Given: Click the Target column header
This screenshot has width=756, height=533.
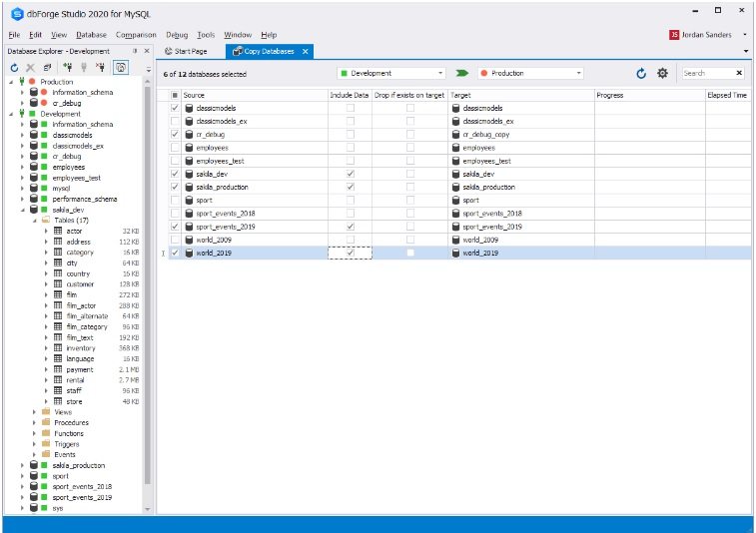Looking at the screenshot, I should tap(521, 95).
